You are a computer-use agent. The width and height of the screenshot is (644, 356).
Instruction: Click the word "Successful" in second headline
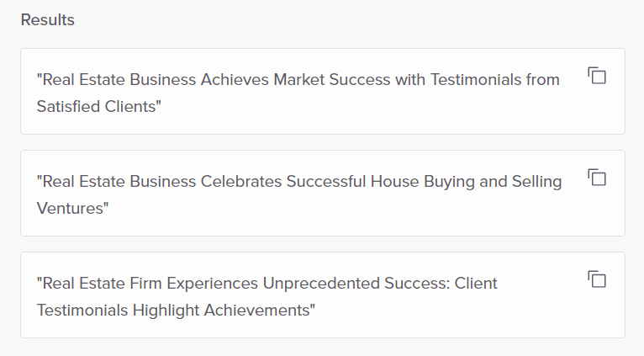pos(326,182)
